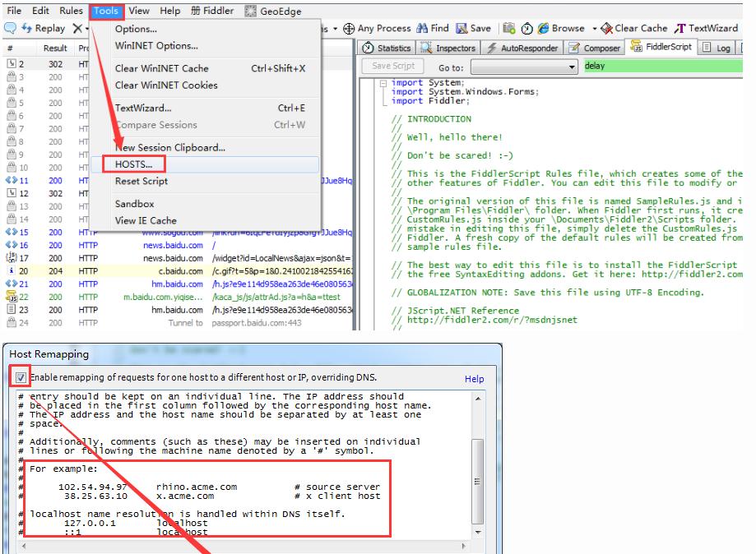The image size is (756, 554).
Task: Click right arrow of horizontal hosts scrollbar
Action: tap(464, 546)
